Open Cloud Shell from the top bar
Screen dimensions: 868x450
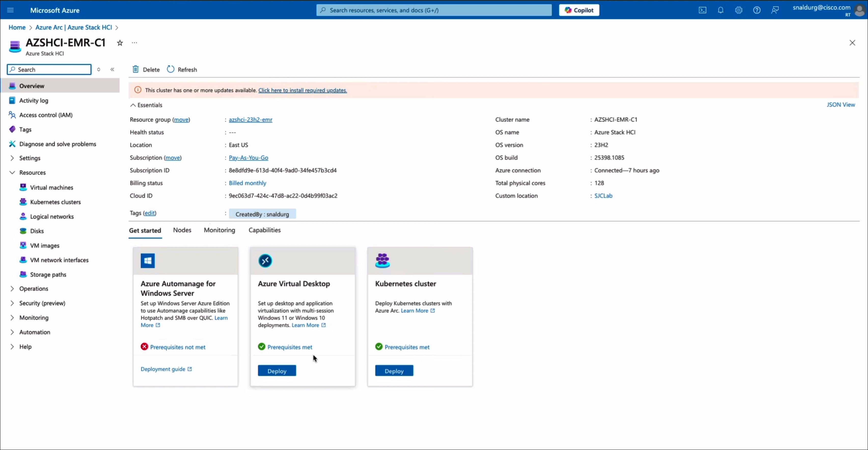point(702,10)
